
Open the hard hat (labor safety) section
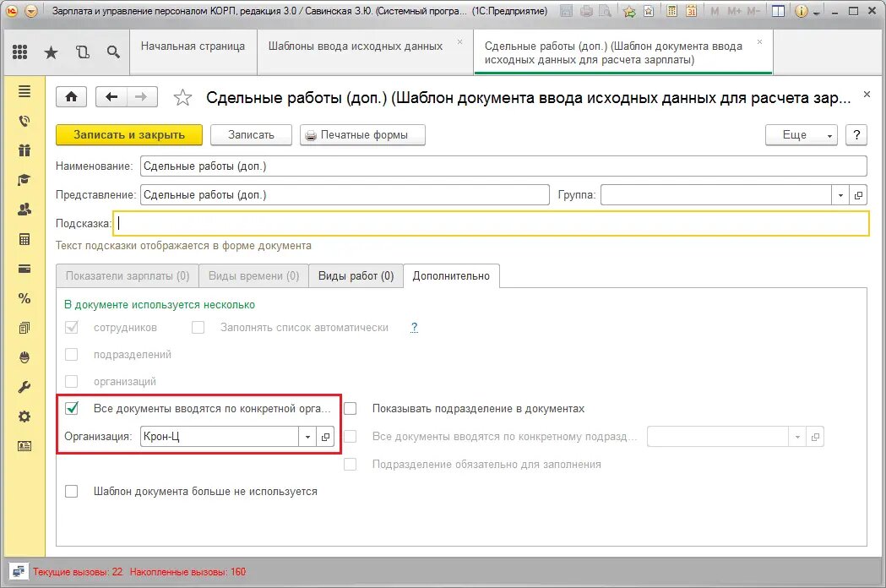(24, 357)
